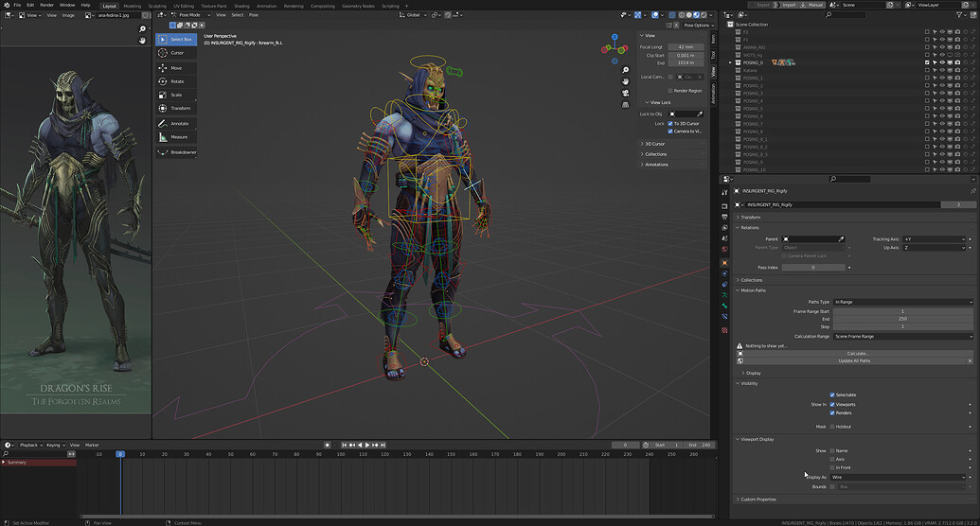Toggle the To 3D Cursor lock checkbox
The image size is (980, 526).
670,124
